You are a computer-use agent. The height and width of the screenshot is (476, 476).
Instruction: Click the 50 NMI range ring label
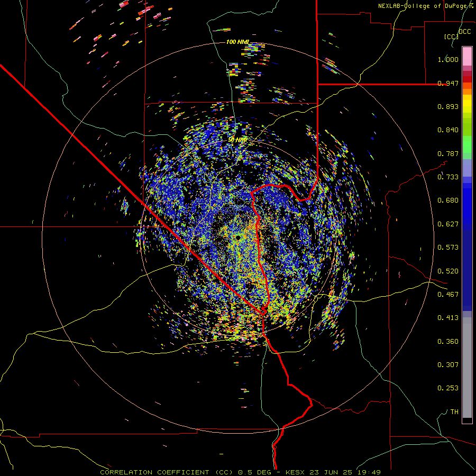coord(237,140)
